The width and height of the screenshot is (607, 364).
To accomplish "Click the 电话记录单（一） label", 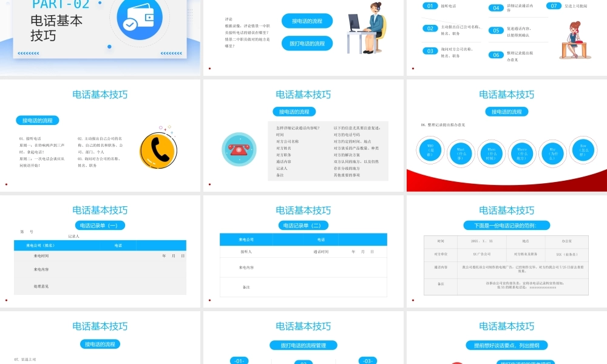I will click(100, 225).
